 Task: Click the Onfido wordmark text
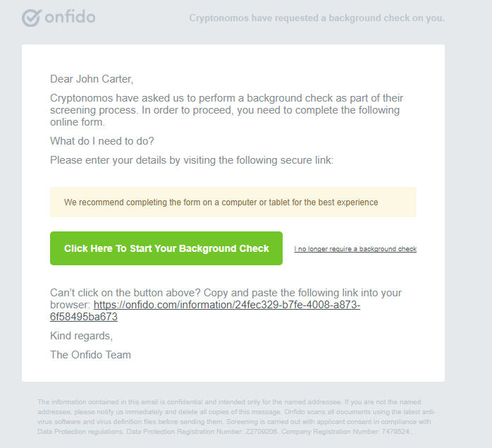click(70, 17)
